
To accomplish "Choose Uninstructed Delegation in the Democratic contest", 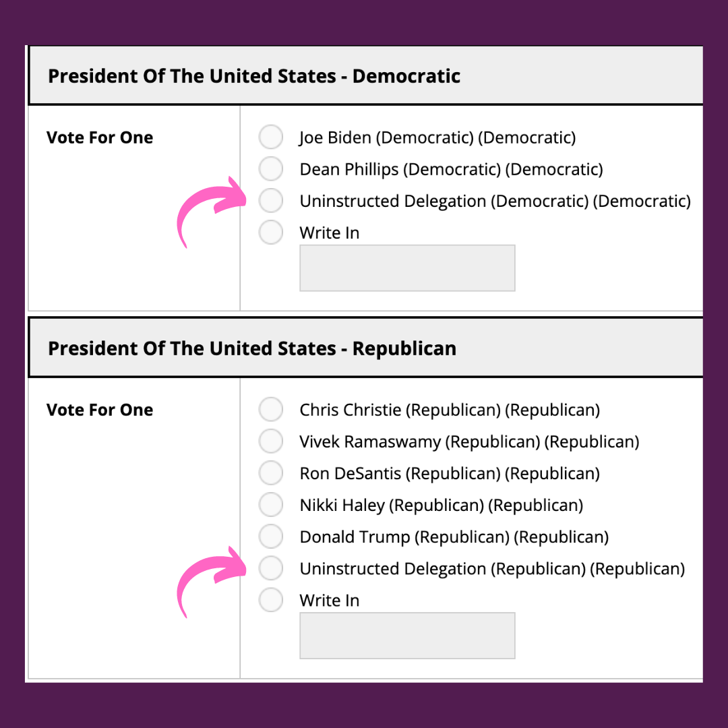I will coord(270,200).
